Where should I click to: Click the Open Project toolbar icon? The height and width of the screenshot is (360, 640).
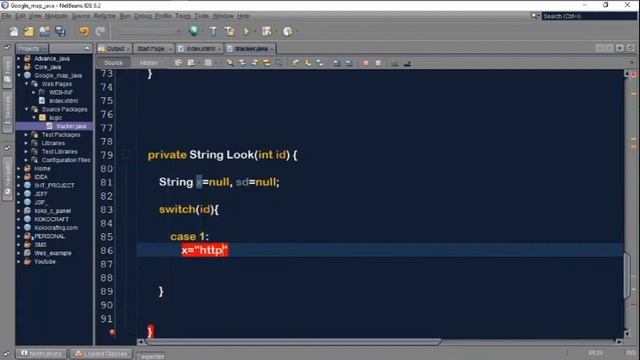coord(44,31)
